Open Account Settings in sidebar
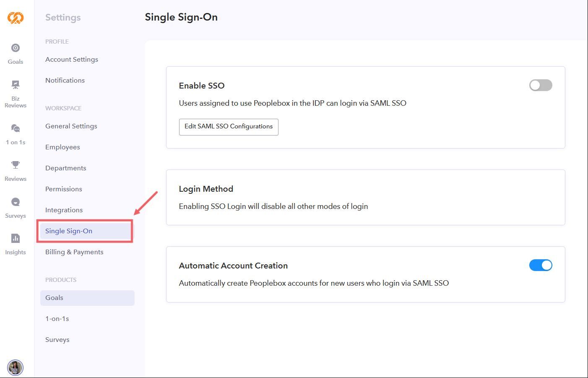This screenshot has width=588, height=378. 72,60
